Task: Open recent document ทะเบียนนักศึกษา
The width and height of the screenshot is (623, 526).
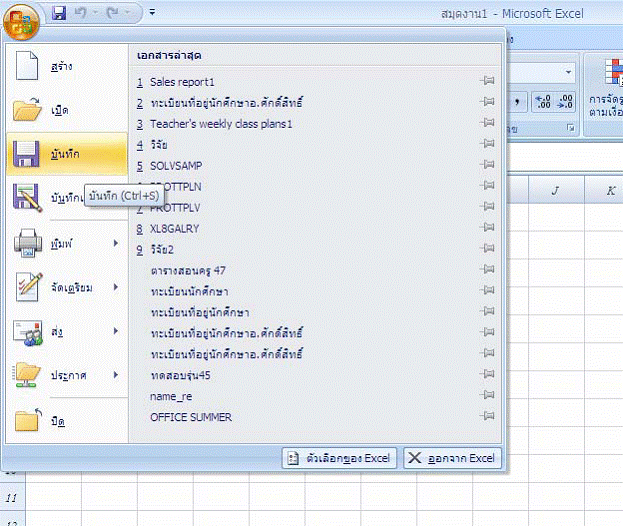Action: point(315,292)
